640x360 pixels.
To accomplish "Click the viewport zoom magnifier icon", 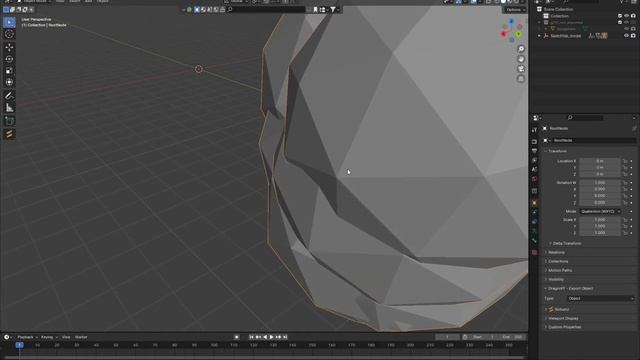I will (x=521, y=49).
